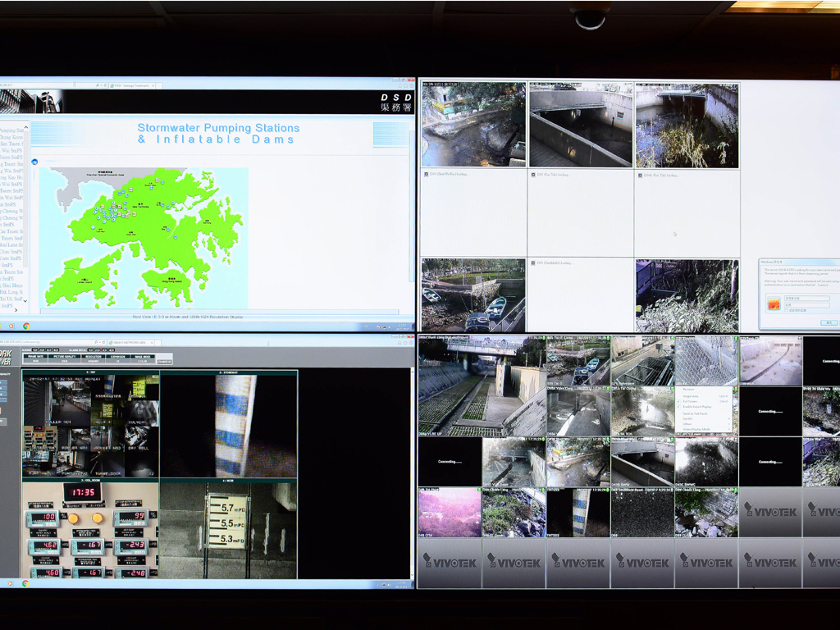Expand the Others submenu in the context menu

point(703,424)
